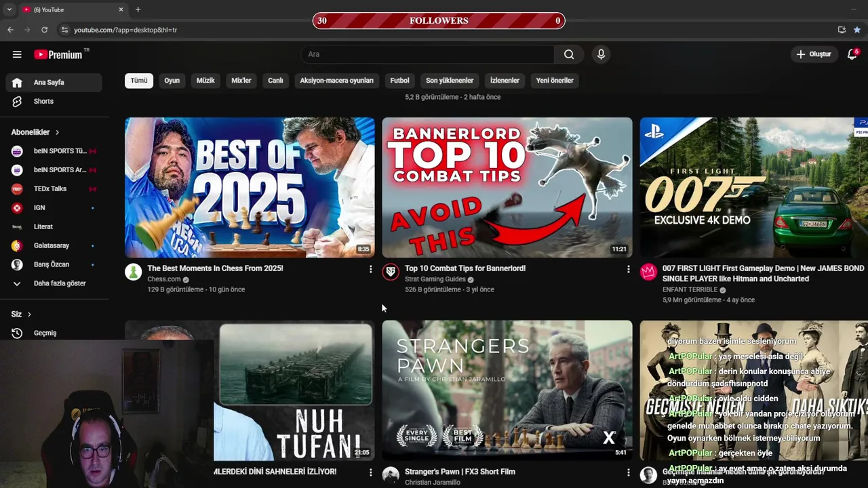Select the İzlenenler filter chip
This screenshot has height=488, width=868.
coord(505,81)
